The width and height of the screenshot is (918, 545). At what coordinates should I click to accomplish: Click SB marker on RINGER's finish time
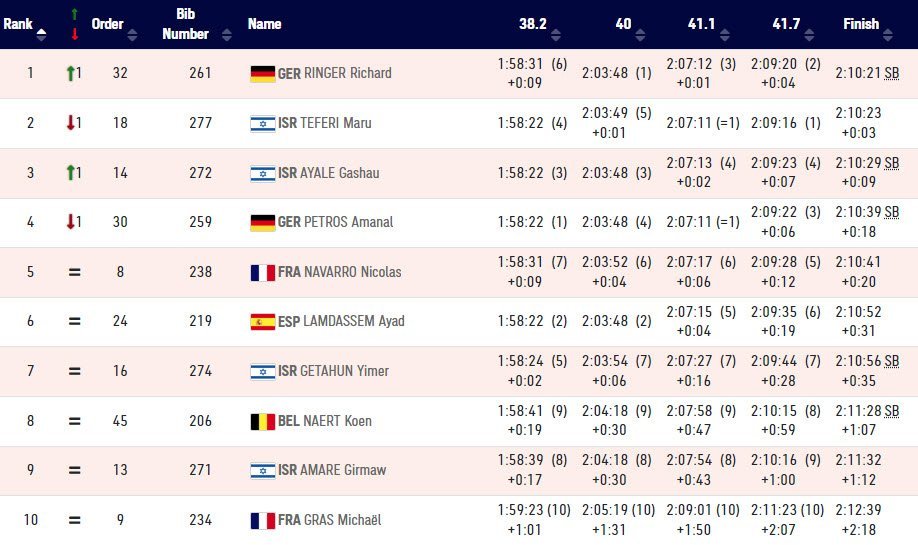coord(892,73)
